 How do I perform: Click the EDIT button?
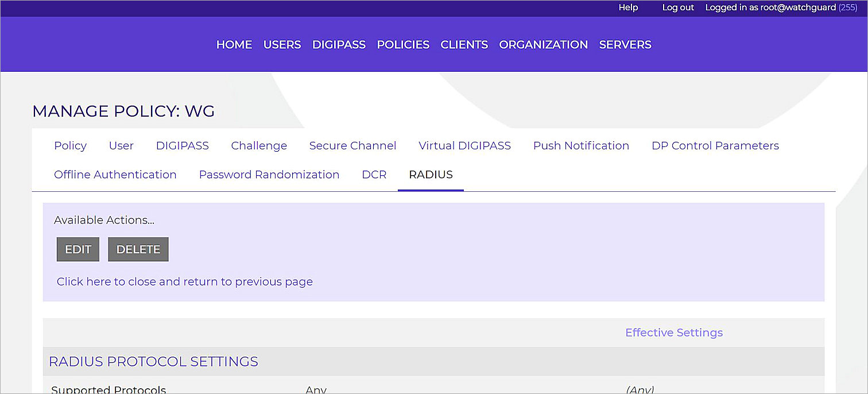point(77,249)
